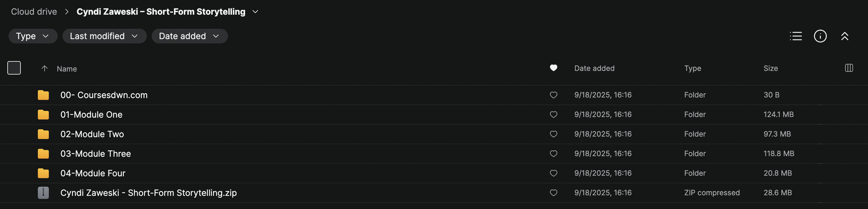The height and width of the screenshot is (209, 868).
Task: Click the favorites heart column header
Action: (553, 68)
